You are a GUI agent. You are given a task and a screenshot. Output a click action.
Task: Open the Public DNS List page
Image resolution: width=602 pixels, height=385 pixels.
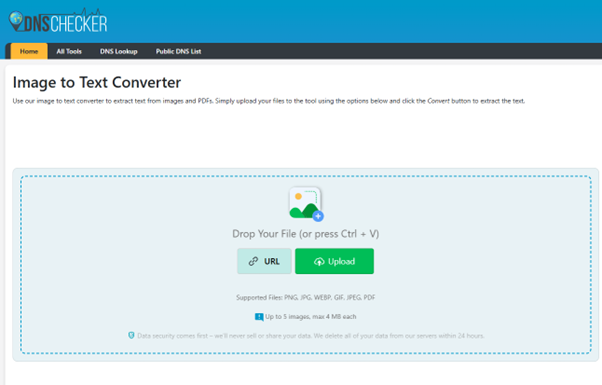click(x=179, y=51)
